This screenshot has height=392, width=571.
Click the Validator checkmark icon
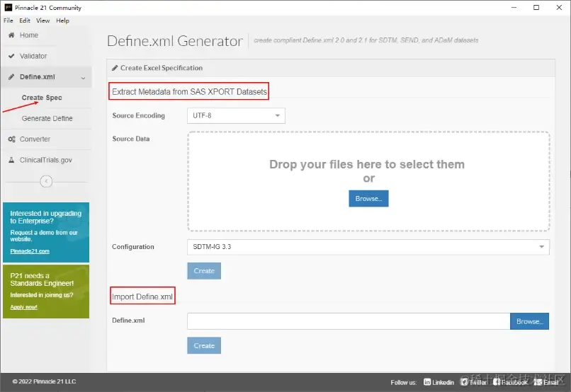[x=11, y=56]
